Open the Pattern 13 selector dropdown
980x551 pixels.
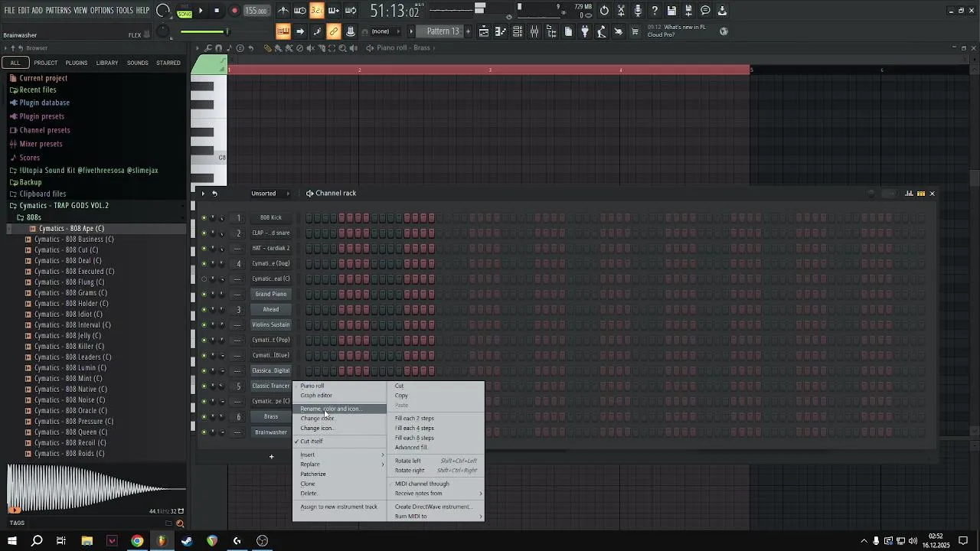click(443, 31)
